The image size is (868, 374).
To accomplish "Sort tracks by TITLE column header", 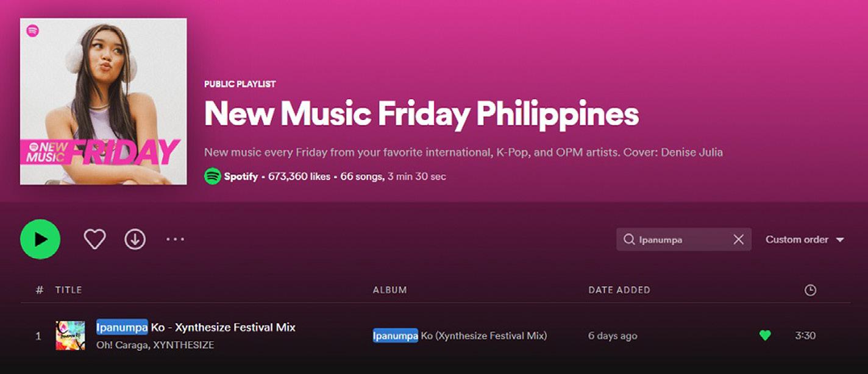I will (x=68, y=290).
